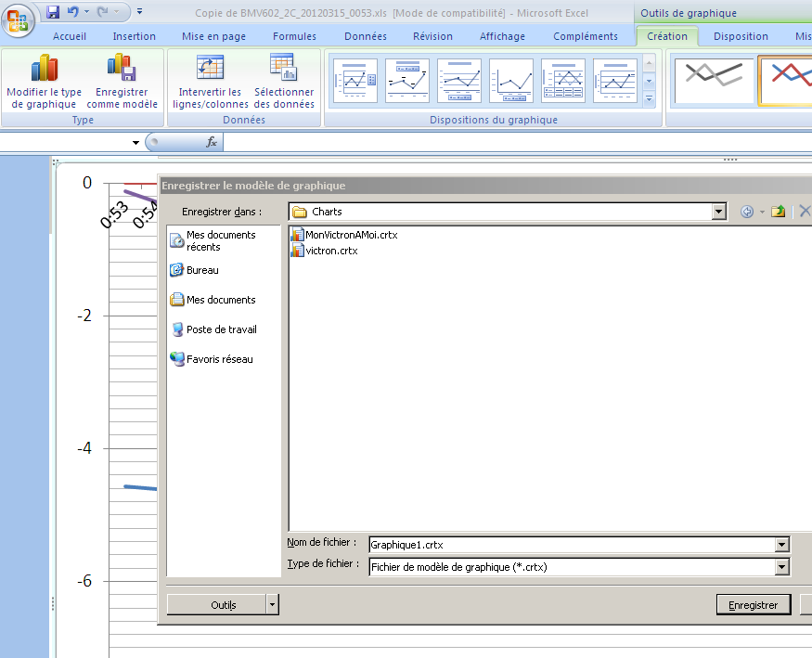Open Modifier le type de graphique
The width and height of the screenshot is (812, 658).
coord(44,82)
